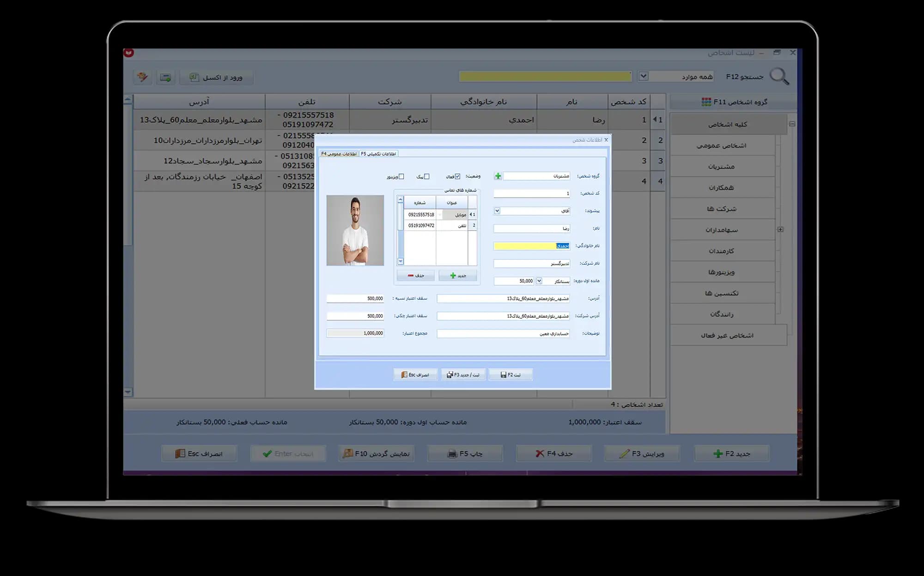Switch to اطلاعات تکمیلی F5 tab
Viewport: 924px width, 576px height.
tap(378, 154)
